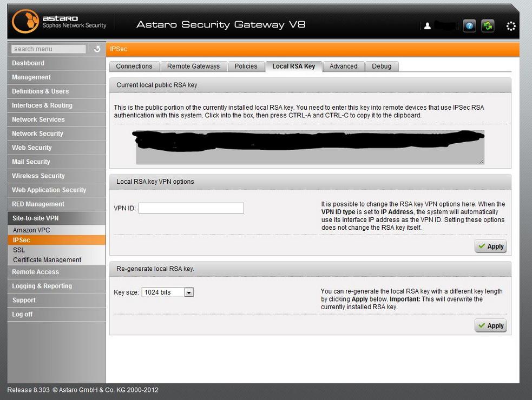
Task: Click the VPN ID input field
Action: (x=191, y=208)
